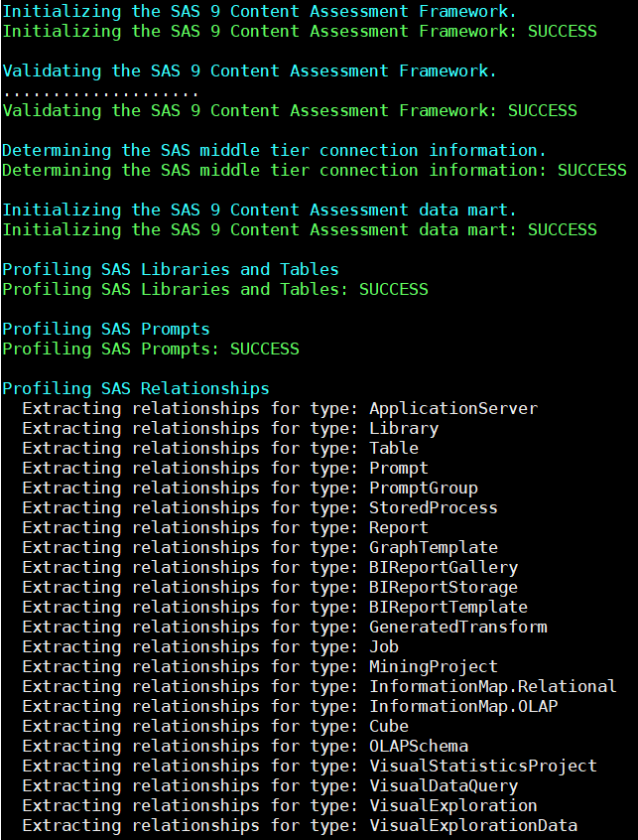Click 'Determining the SAS middle tier connection information: SUCCESS'
638x840 pixels.
(x=314, y=171)
